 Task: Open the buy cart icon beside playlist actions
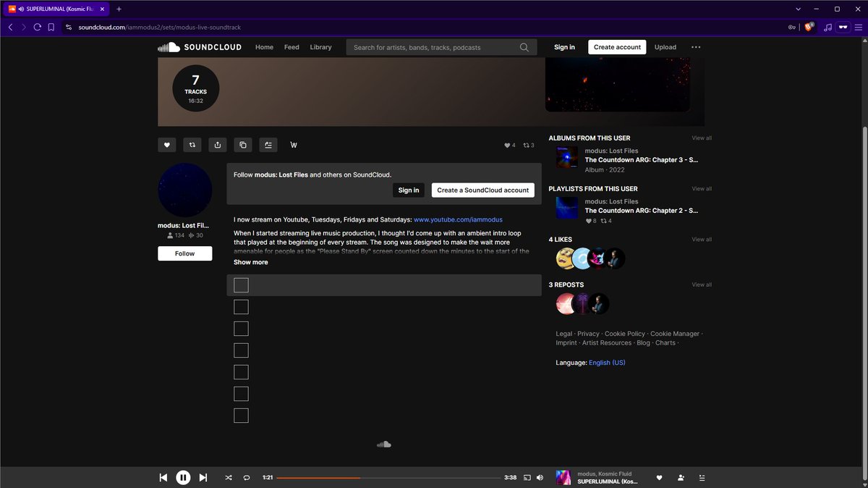[294, 145]
